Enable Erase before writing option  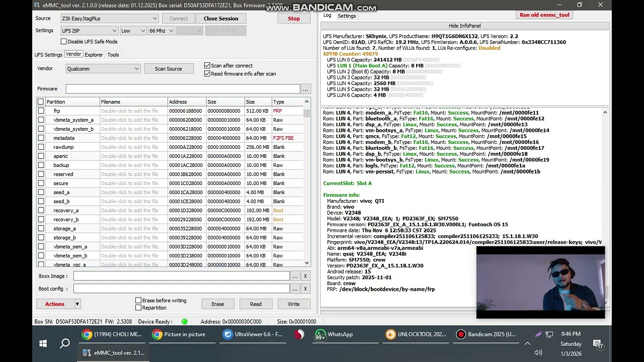[x=138, y=301]
